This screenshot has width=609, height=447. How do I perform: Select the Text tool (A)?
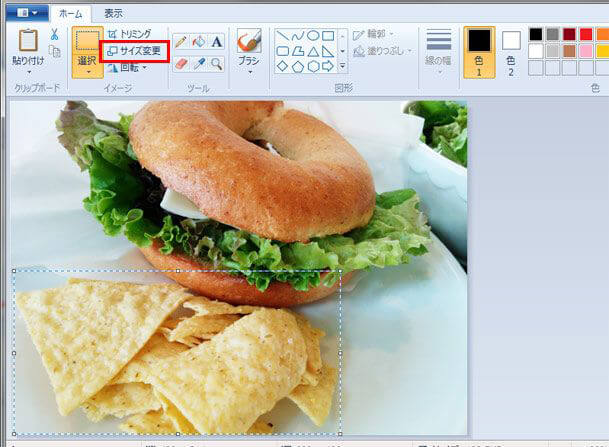pos(217,41)
